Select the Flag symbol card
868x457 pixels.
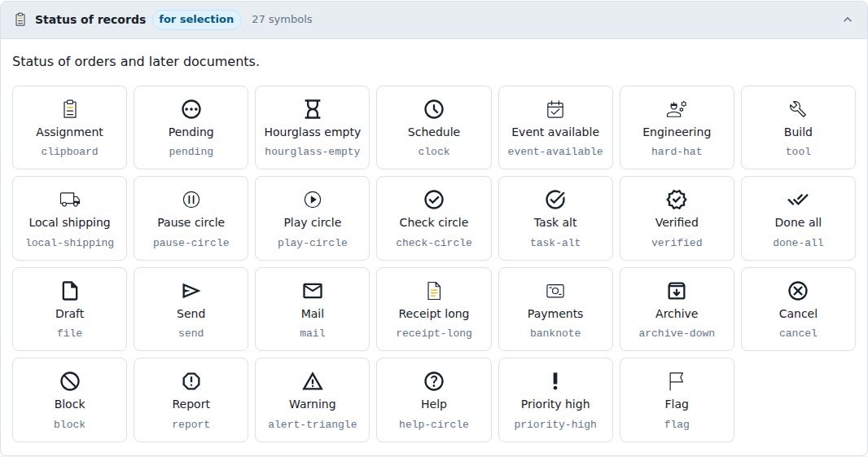coord(677,400)
